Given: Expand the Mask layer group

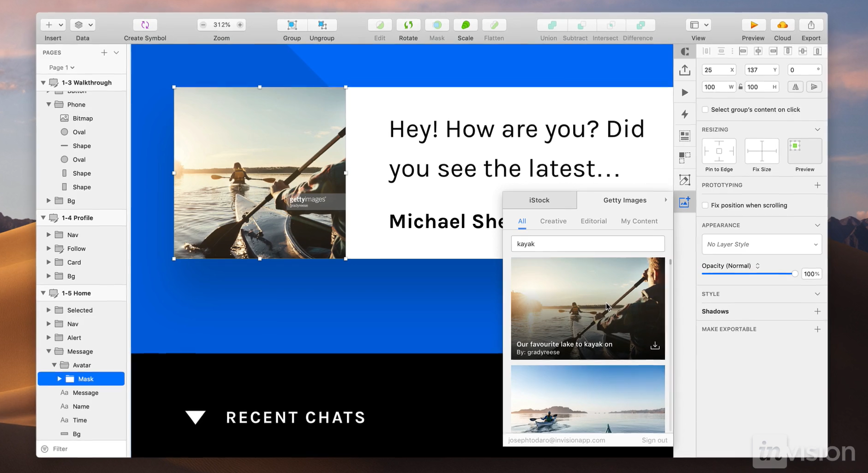Looking at the screenshot, I should pos(60,379).
